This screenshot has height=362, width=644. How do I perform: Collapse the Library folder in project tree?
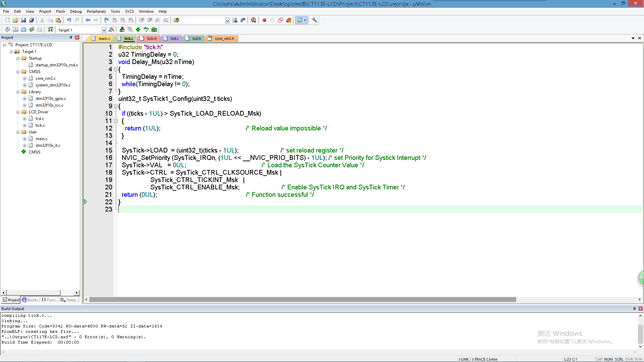[x=18, y=92]
